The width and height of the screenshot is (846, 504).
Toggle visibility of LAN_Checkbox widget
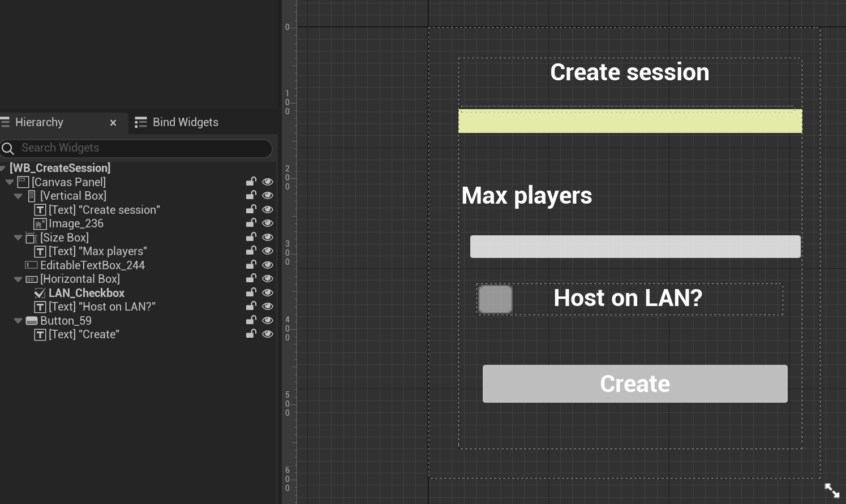pyautogui.click(x=268, y=292)
